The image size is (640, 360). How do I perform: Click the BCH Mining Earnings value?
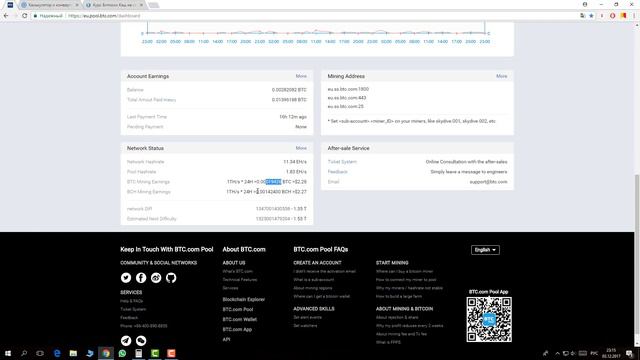click(267, 192)
